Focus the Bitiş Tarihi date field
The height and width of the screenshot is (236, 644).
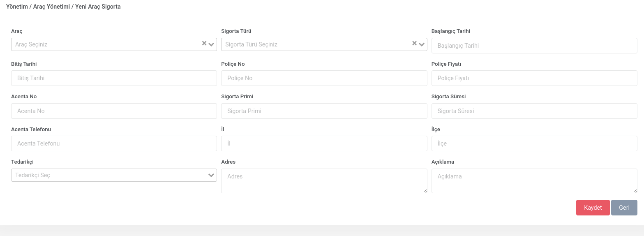[114, 78]
